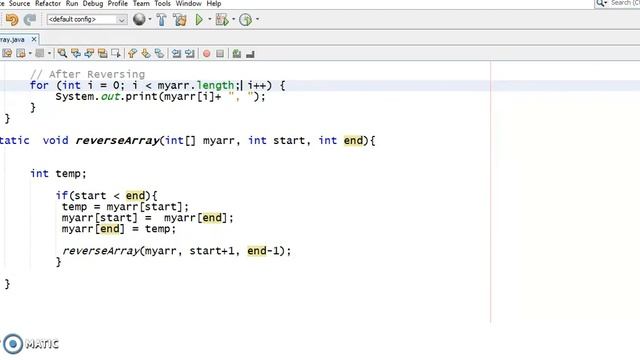Click the Comment lines icon
The height and width of the screenshot is (360, 640).
click(x=237, y=53)
